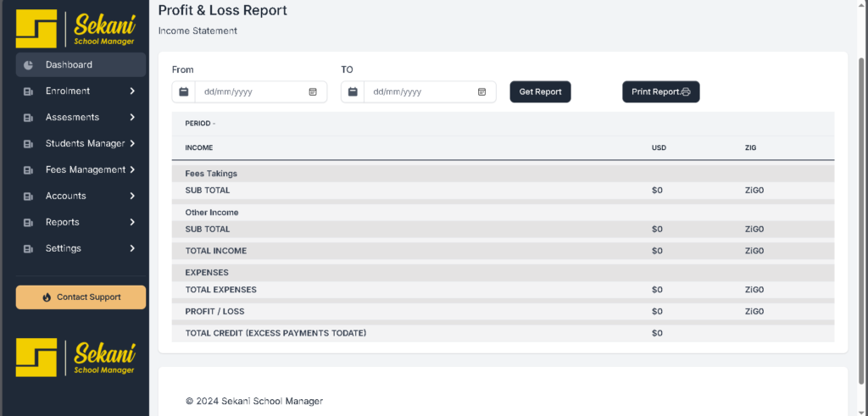Expand the Assesments menu chevron

point(132,117)
